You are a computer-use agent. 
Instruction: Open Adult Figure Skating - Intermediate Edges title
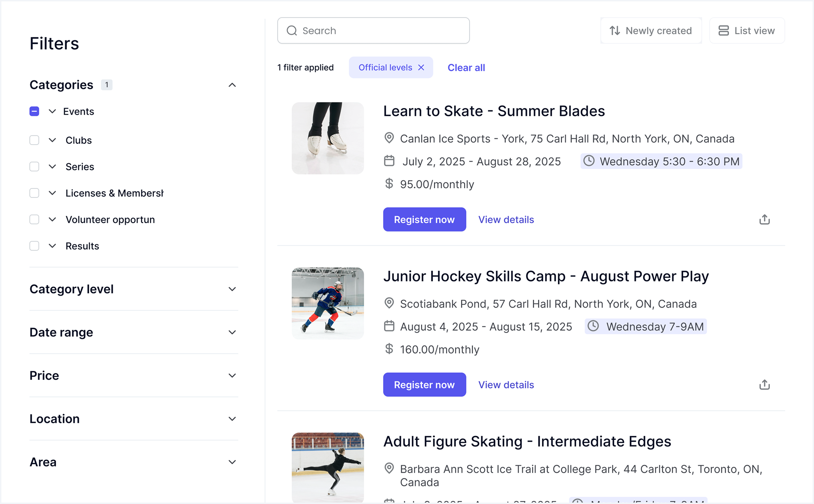(x=527, y=441)
